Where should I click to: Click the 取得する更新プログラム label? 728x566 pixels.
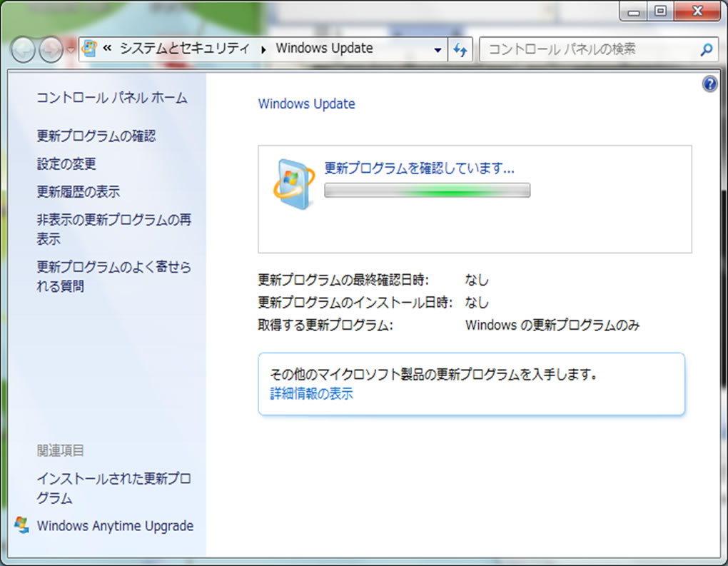tap(325, 325)
